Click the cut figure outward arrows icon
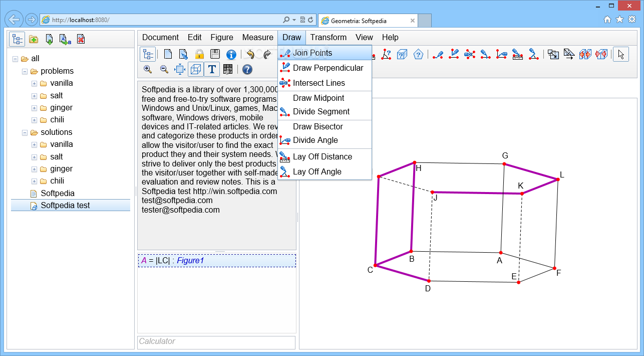This screenshot has width=644, height=356. [585, 54]
